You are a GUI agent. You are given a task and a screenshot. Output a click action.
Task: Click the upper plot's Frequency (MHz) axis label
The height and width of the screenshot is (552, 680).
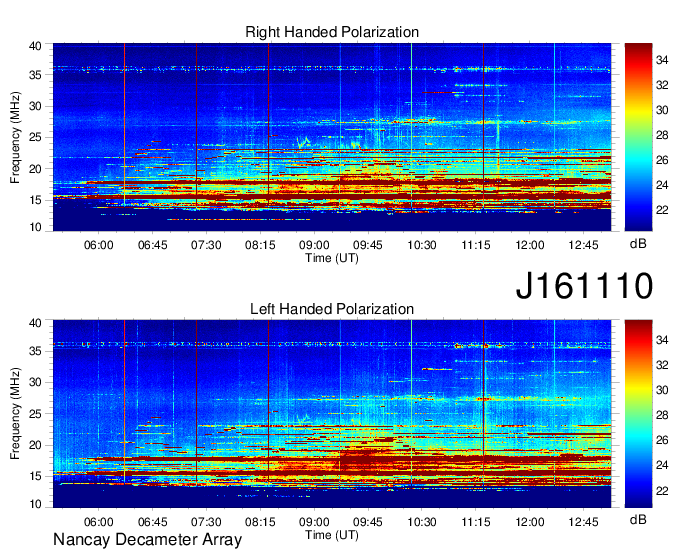[15, 137]
